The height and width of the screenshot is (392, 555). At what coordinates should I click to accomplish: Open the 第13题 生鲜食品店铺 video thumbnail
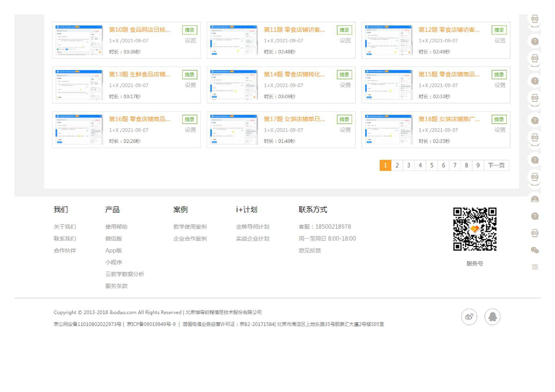(79, 85)
